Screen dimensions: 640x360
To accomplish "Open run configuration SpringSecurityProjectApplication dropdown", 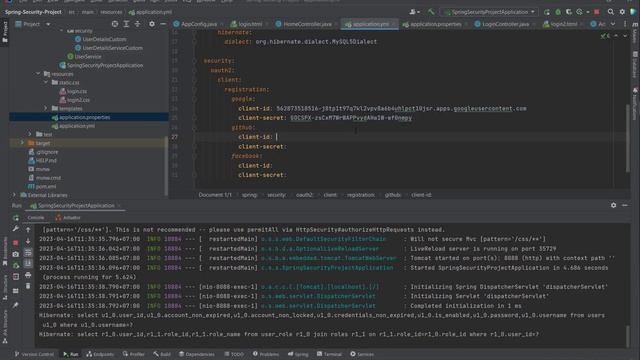I will [x=489, y=12].
